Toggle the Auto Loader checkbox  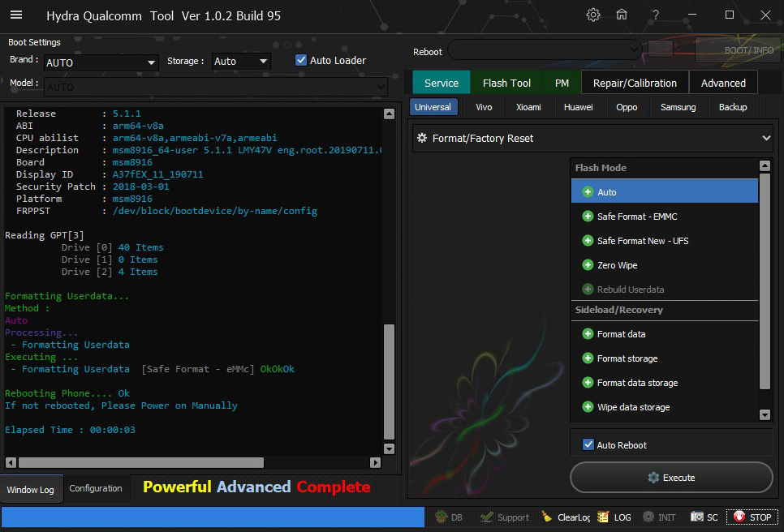pos(301,60)
